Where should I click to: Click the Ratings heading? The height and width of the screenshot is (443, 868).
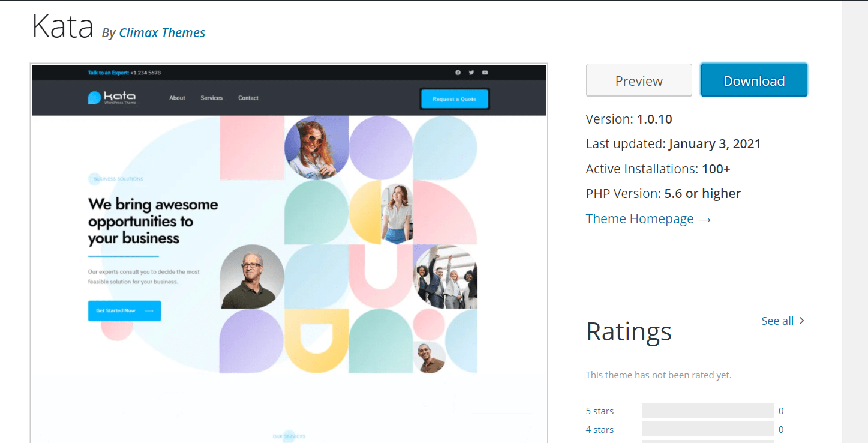(629, 331)
